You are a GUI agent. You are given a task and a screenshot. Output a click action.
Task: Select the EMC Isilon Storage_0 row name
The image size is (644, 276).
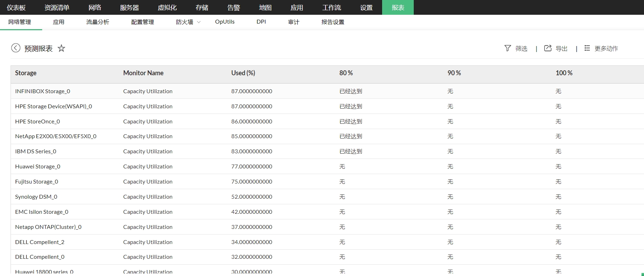(x=42, y=212)
